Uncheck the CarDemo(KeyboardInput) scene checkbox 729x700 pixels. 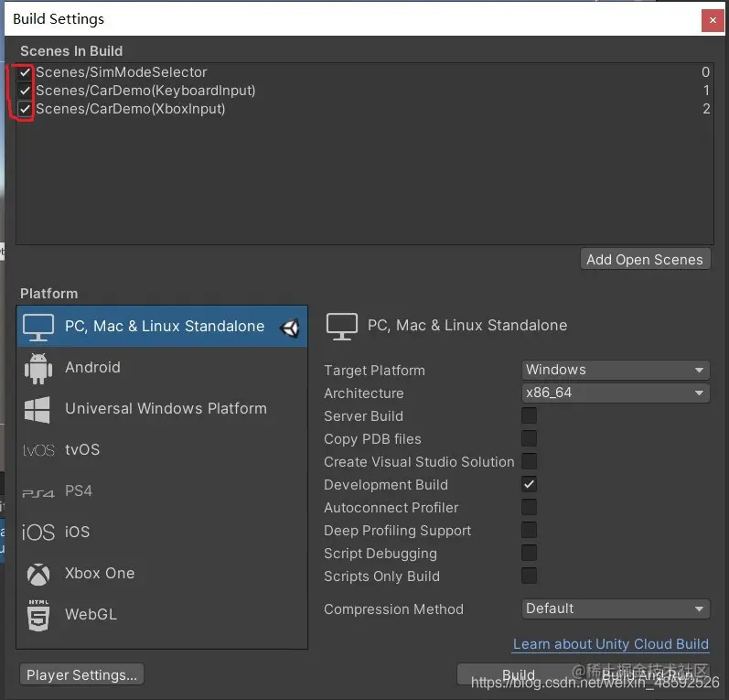[25, 91]
